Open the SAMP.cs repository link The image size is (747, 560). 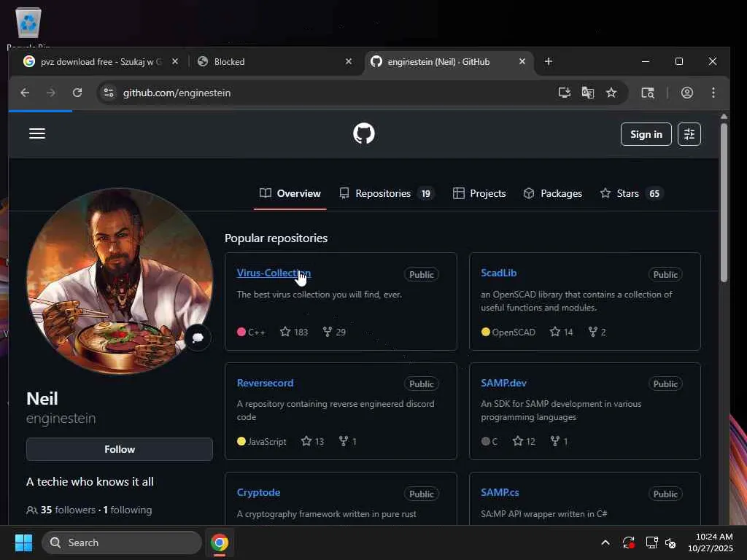(500, 492)
